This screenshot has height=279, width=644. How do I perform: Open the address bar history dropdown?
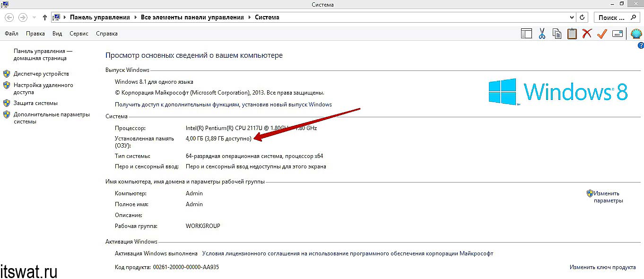pos(572,17)
